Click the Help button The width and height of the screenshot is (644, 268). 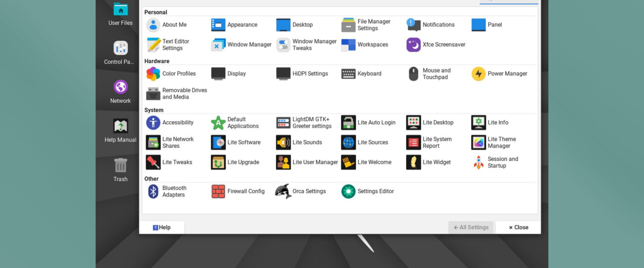point(162,227)
